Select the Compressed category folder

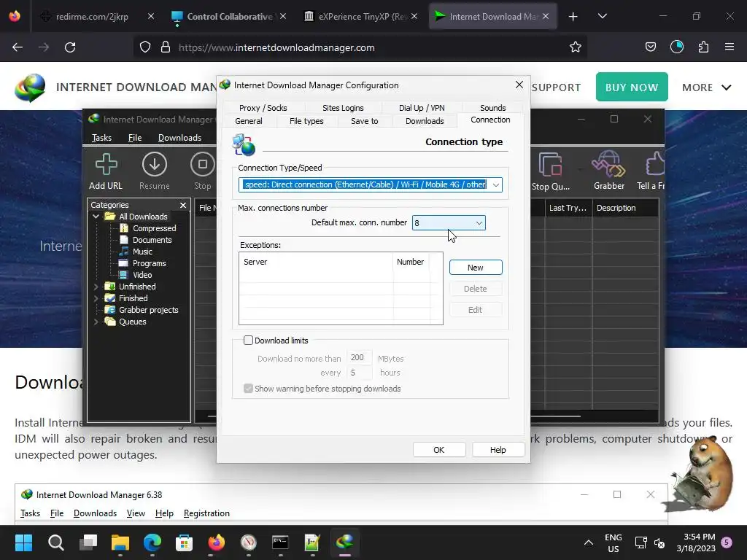155,228
